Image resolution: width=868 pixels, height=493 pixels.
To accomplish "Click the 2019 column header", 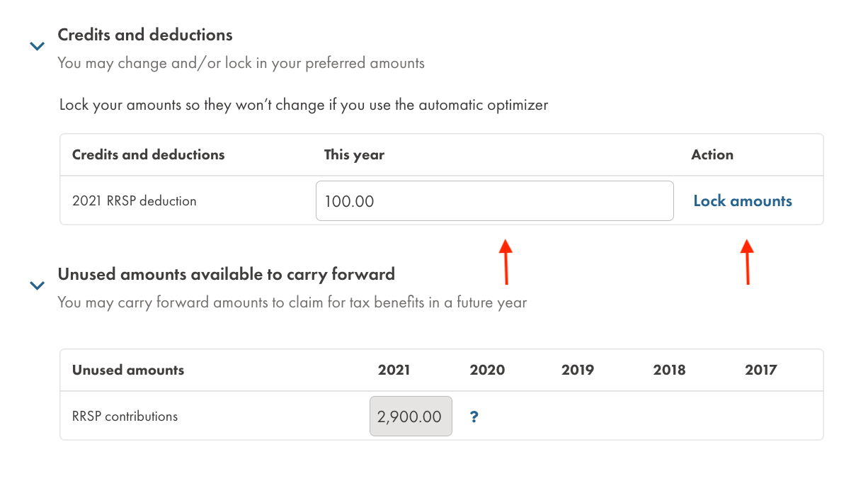I will pyautogui.click(x=578, y=370).
